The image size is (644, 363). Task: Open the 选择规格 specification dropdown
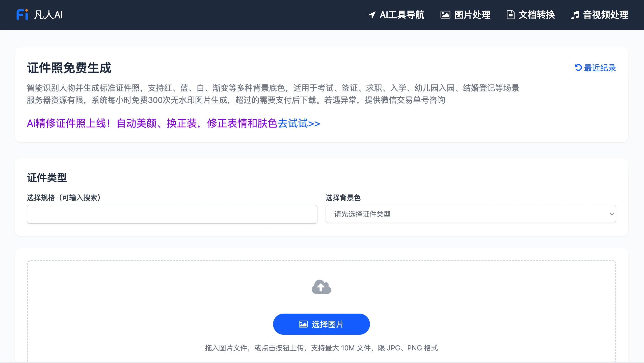click(172, 214)
